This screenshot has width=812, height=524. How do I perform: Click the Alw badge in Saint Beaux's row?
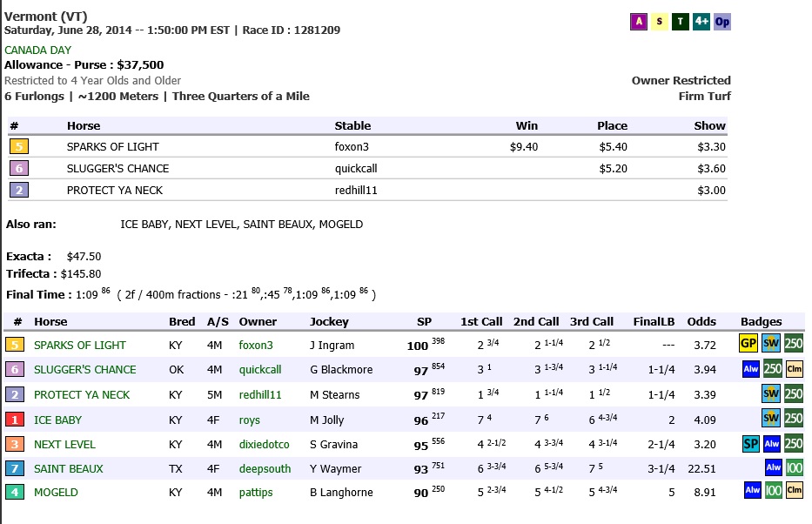pyautogui.click(x=773, y=468)
